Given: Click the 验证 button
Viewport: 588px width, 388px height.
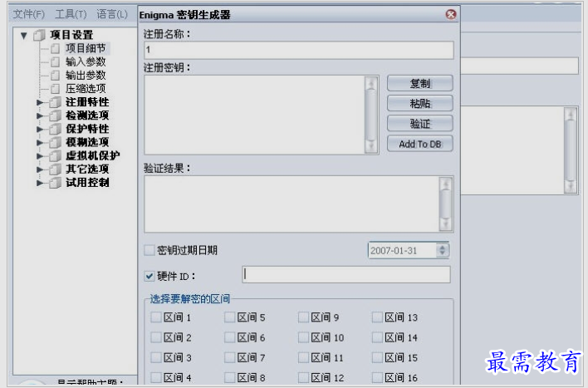Looking at the screenshot, I should [420, 124].
